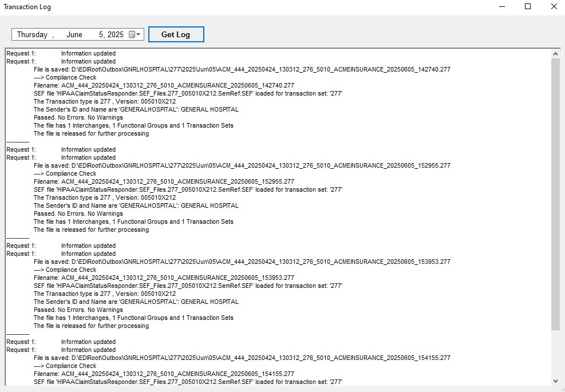Open the date picker calendar dropdown
This screenshot has height=392, width=565.
coord(135,34)
